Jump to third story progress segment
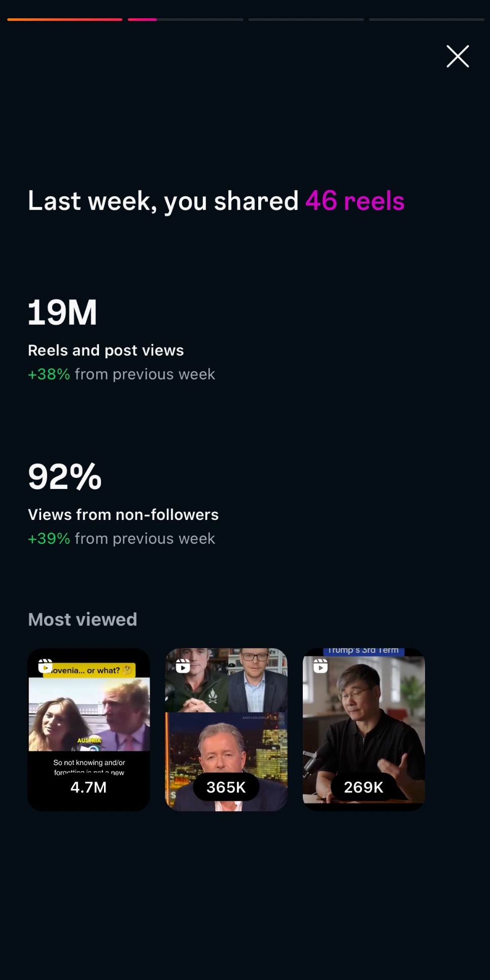The width and height of the screenshot is (490, 980). [x=306, y=19]
